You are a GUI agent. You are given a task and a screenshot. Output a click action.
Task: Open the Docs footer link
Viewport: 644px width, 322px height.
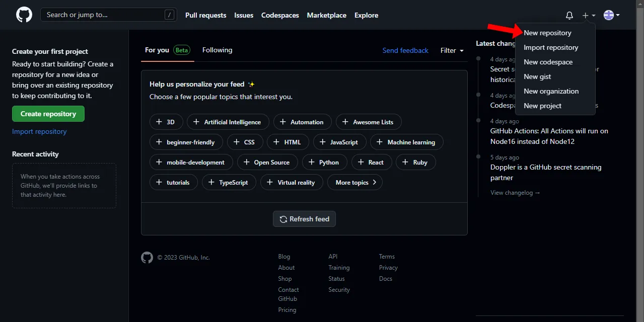(386, 279)
